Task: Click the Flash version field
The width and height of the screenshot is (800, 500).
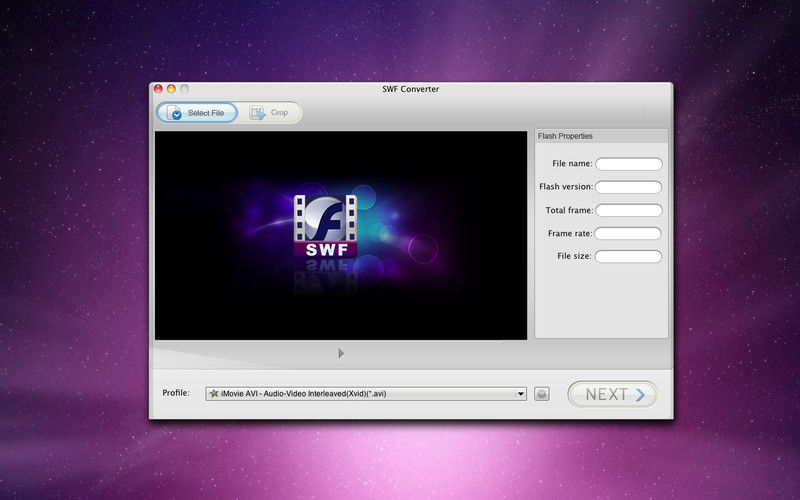Action: tap(628, 187)
